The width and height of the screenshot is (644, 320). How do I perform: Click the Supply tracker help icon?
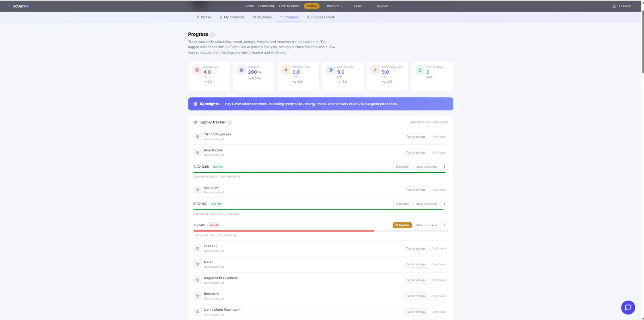pos(230,122)
